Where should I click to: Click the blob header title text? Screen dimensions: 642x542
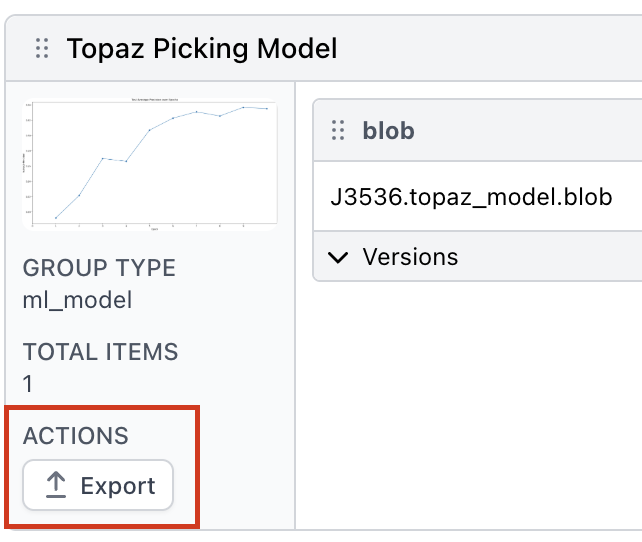(388, 130)
